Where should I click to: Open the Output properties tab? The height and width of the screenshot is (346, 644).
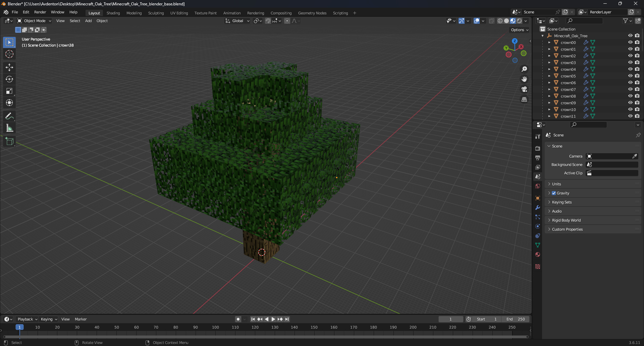pyautogui.click(x=538, y=158)
